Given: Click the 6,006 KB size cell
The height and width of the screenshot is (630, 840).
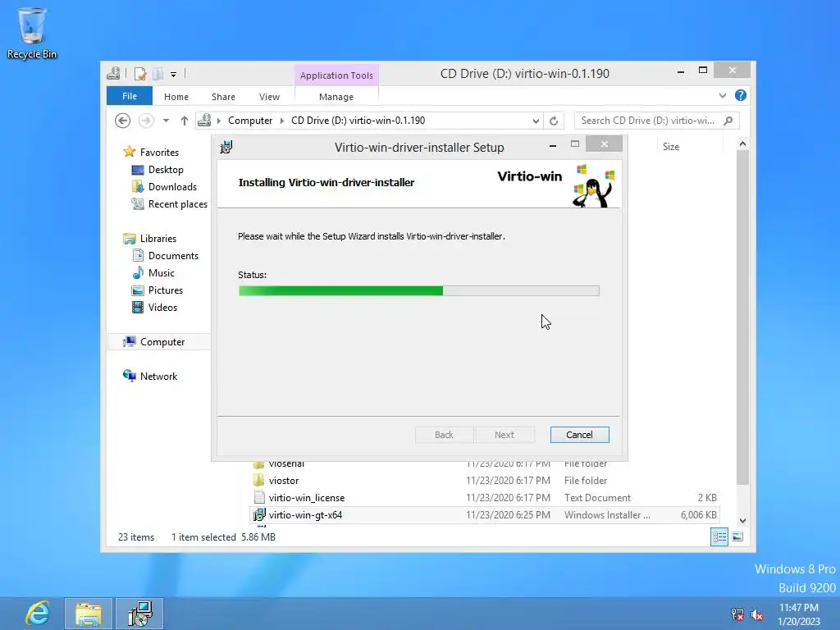Looking at the screenshot, I should tap(699, 515).
